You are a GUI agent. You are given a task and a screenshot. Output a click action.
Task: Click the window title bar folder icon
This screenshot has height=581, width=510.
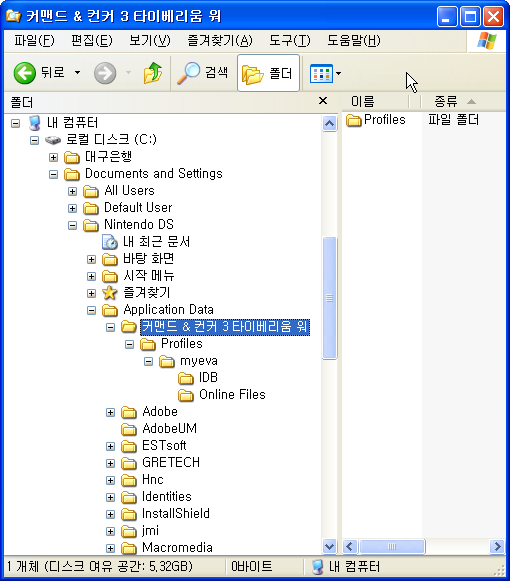coord(13,16)
